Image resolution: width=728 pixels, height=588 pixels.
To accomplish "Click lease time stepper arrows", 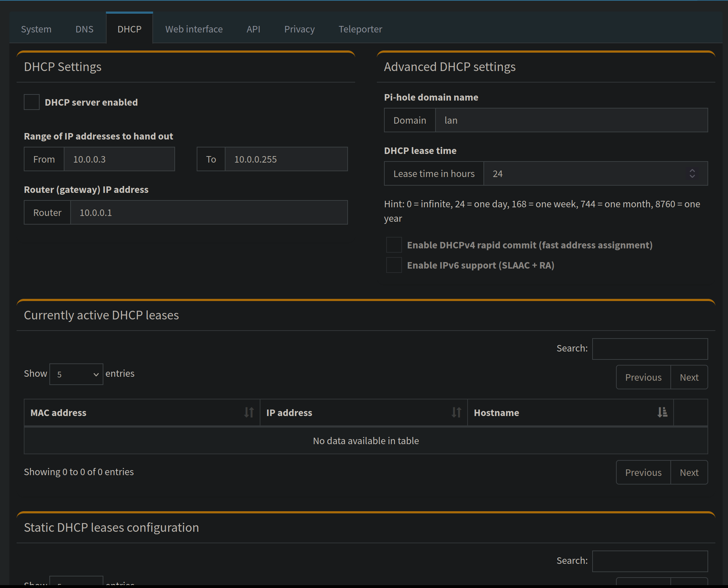I will (x=692, y=173).
